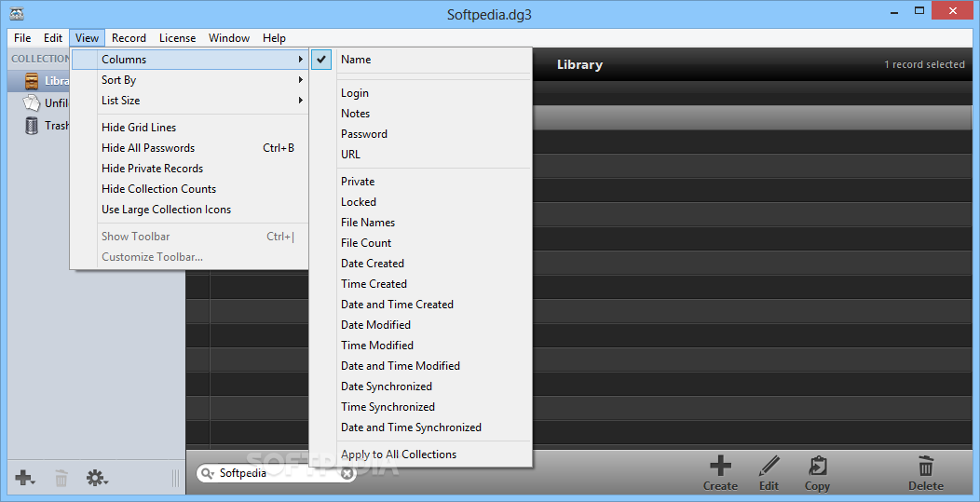Click the add collection plus icon

(24, 478)
